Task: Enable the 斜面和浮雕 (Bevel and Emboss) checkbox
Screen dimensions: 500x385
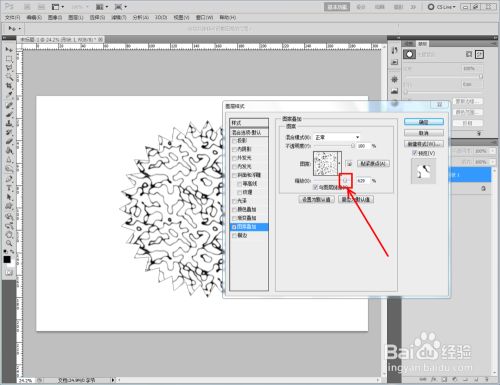Action: click(x=234, y=175)
